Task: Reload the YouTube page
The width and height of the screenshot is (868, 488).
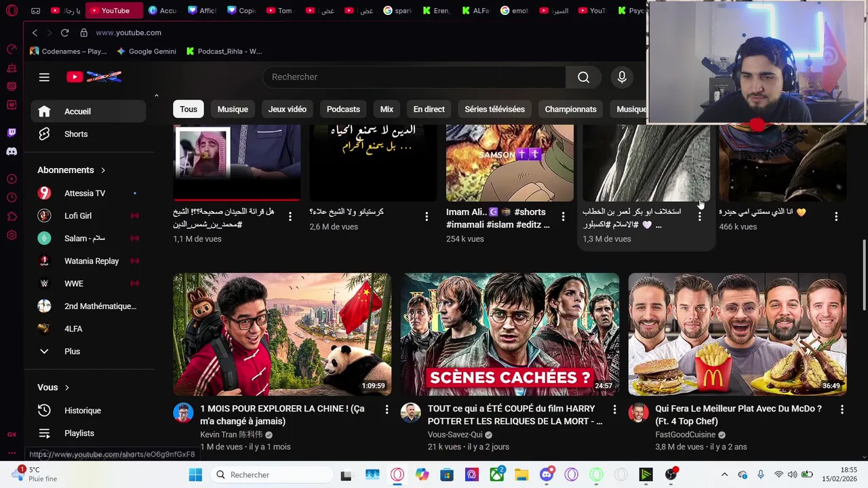Action: pyautogui.click(x=64, y=33)
